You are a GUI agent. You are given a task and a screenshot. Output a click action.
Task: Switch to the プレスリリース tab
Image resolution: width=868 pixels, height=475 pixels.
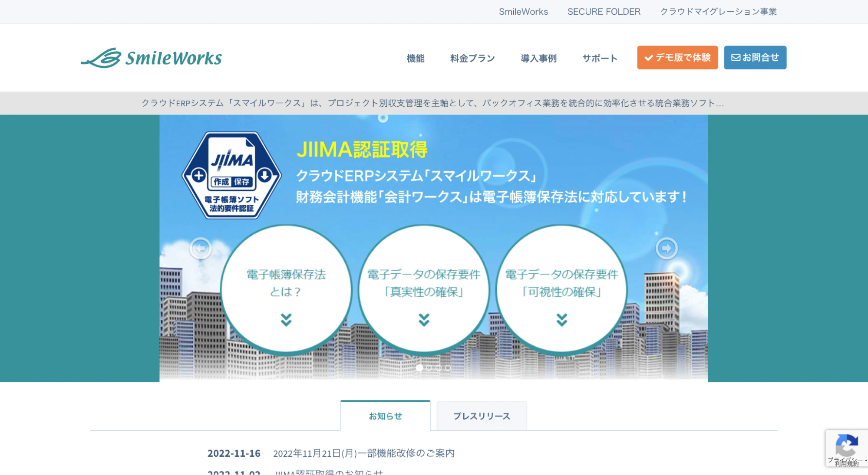coord(482,416)
